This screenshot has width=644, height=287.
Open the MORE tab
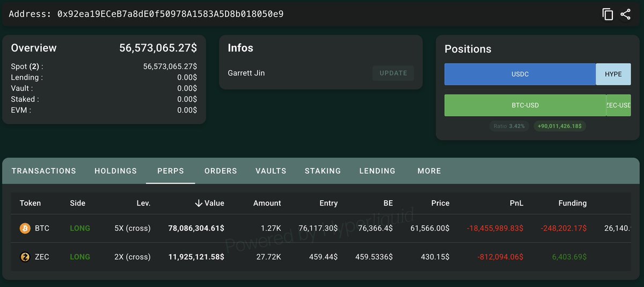[429, 171]
